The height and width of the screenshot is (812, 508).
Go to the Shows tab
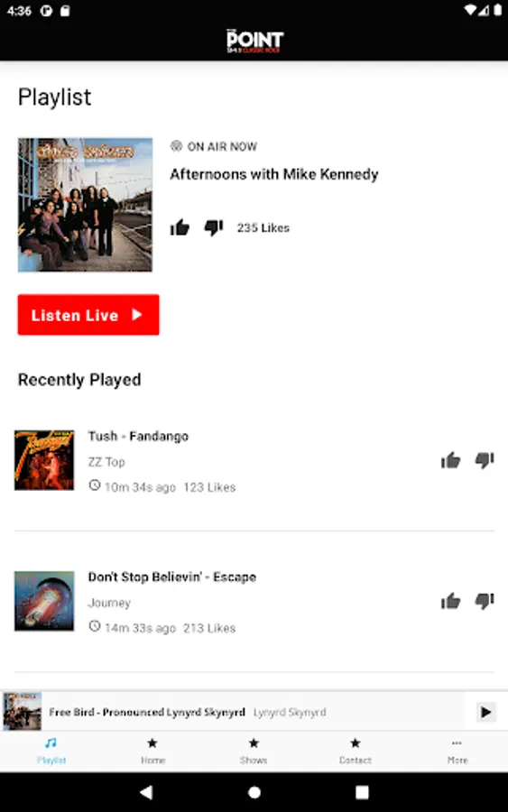pos(254,752)
